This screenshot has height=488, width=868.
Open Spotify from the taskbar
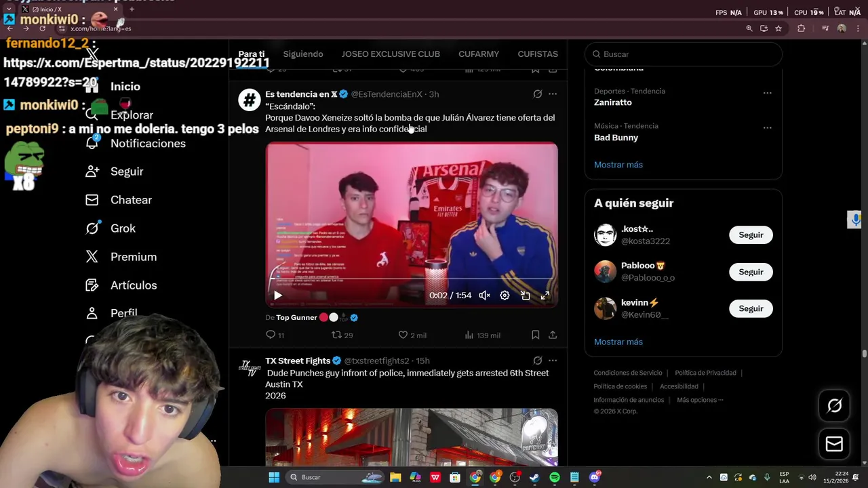pyautogui.click(x=555, y=477)
